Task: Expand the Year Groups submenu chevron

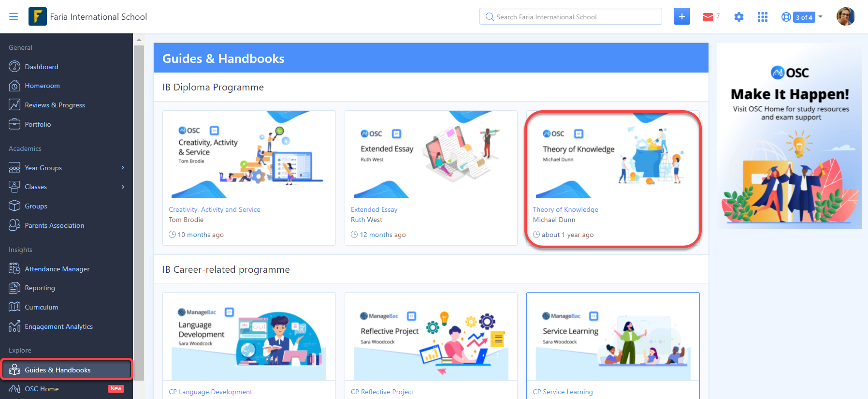Action: coord(123,168)
